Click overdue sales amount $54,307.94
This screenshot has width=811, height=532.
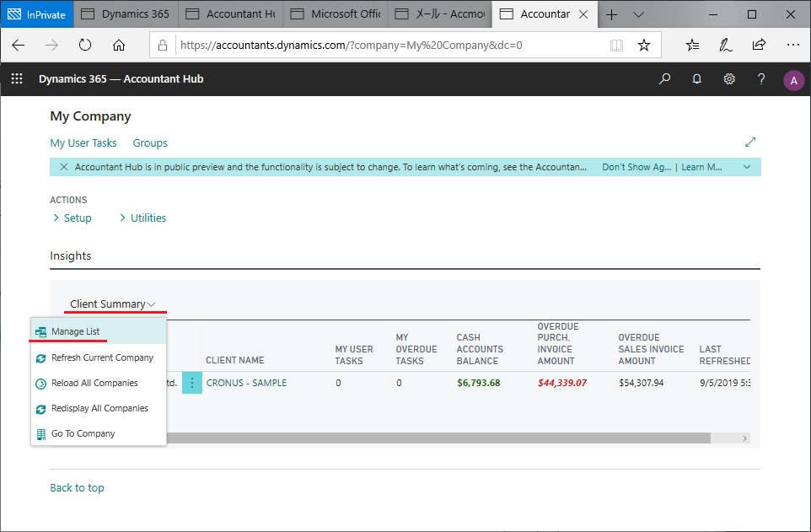(x=642, y=383)
